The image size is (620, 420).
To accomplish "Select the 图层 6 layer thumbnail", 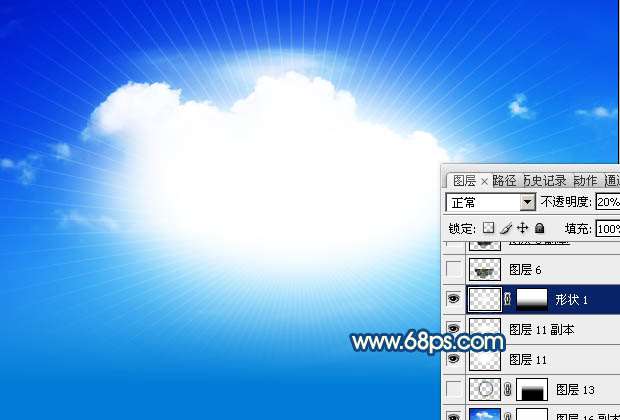I will click(x=485, y=270).
